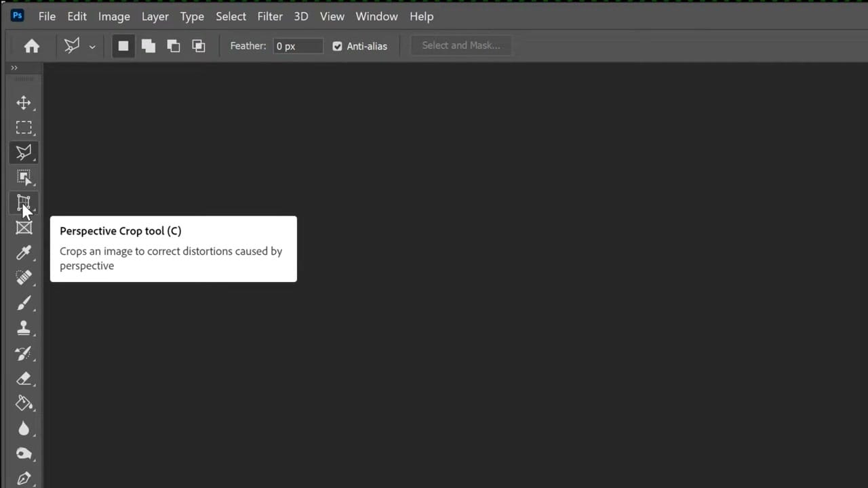868x488 pixels.
Task: Open the Window menu
Action: click(376, 16)
